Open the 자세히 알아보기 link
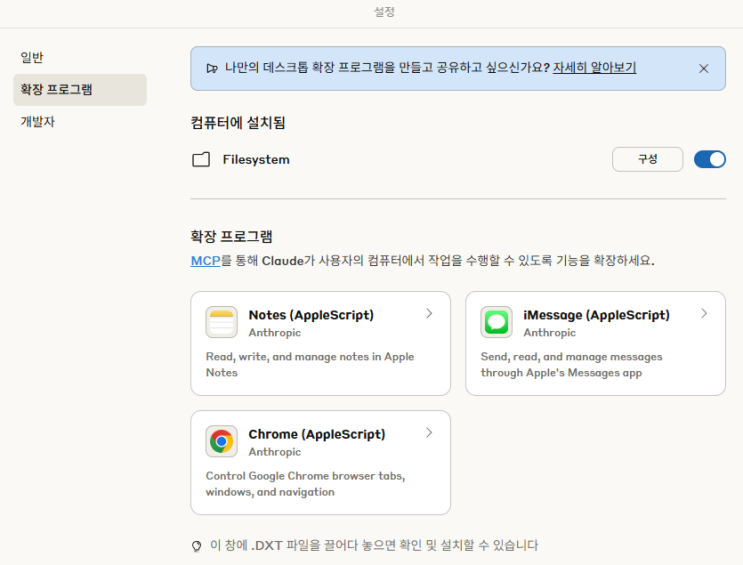This screenshot has height=565, width=743. [x=594, y=67]
